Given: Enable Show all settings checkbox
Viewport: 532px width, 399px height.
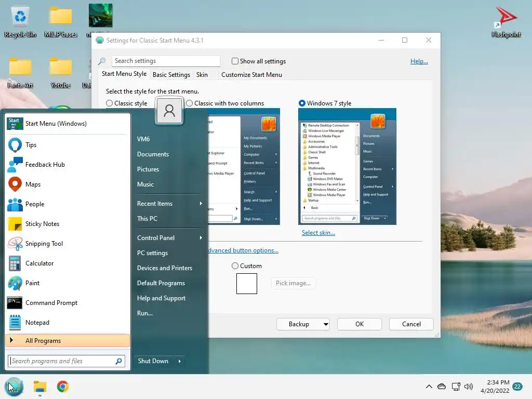Looking at the screenshot, I should (x=235, y=61).
